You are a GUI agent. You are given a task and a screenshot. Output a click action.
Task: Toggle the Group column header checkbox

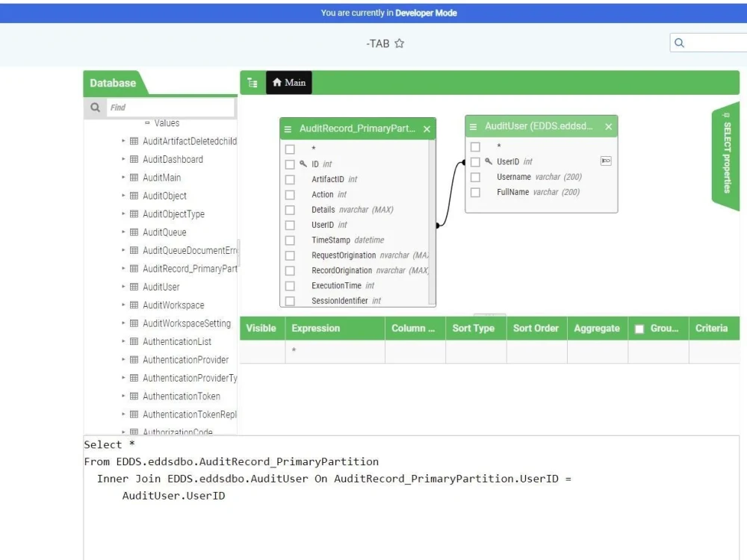[x=639, y=329]
